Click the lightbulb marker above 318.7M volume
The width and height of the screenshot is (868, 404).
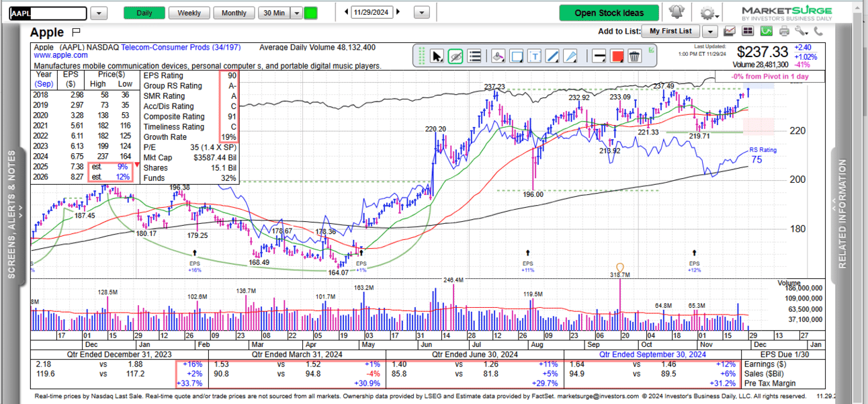619,267
